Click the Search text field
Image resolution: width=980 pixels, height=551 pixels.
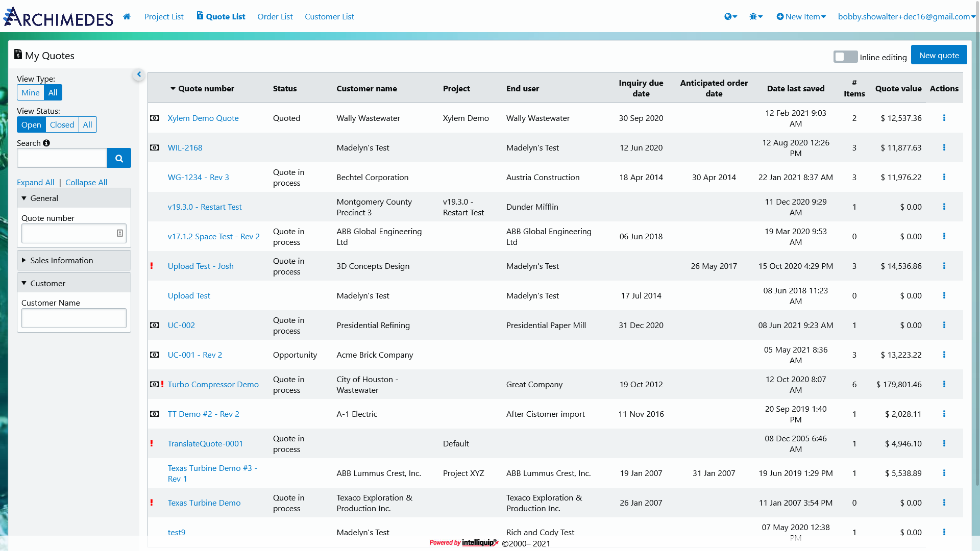click(x=62, y=158)
